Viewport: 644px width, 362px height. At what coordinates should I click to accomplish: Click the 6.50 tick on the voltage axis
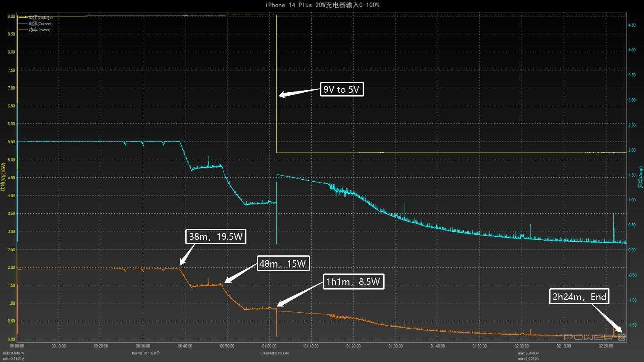point(11,106)
